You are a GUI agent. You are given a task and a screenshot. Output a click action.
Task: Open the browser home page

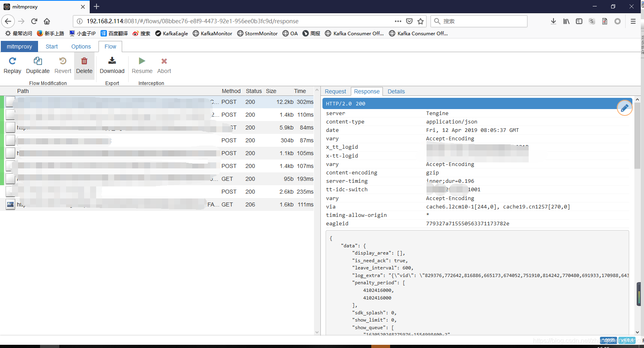[x=47, y=21]
